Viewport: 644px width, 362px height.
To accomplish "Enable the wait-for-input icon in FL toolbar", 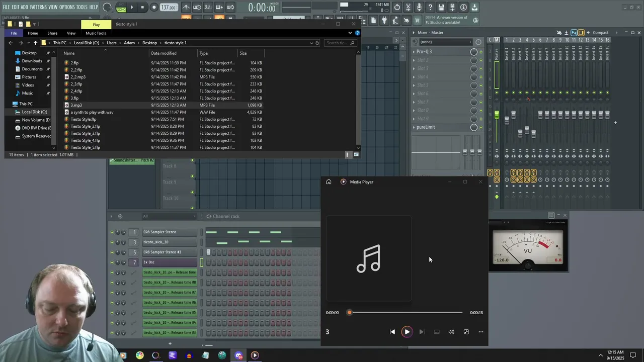I will pos(197,7).
